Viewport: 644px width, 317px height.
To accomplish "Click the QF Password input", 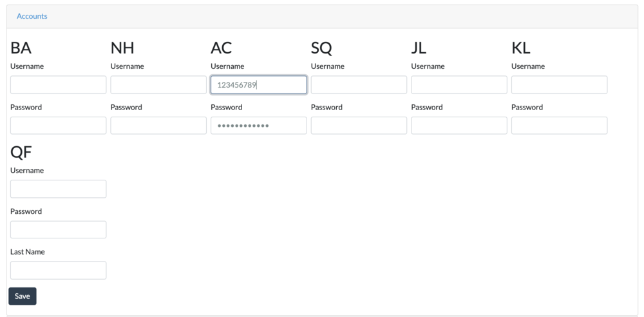I will tap(58, 230).
